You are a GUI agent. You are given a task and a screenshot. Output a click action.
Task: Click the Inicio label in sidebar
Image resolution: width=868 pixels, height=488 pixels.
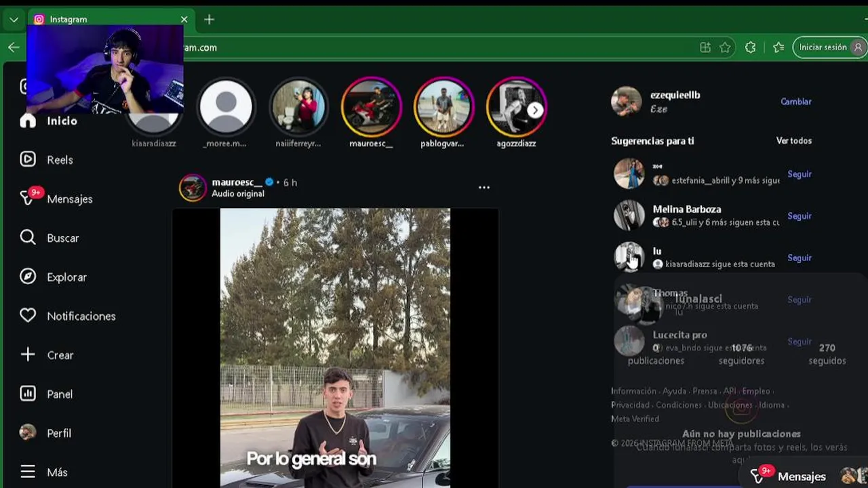[62, 121]
